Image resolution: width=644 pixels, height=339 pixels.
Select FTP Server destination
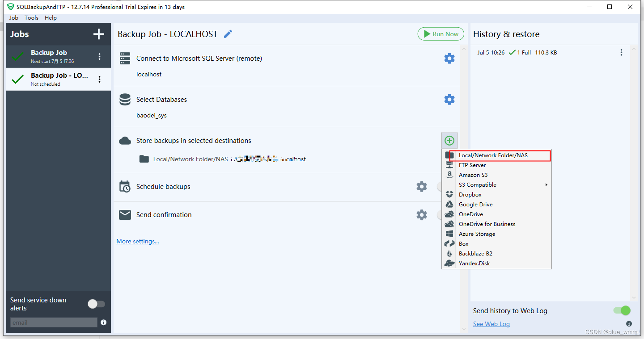[x=496, y=165]
